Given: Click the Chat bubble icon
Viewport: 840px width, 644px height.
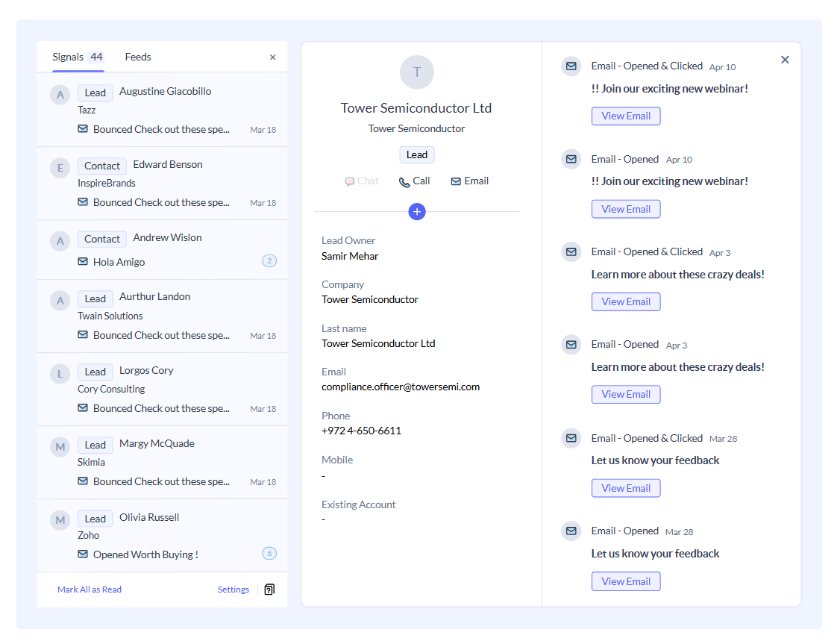Looking at the screenshot, I should (349, 181).
